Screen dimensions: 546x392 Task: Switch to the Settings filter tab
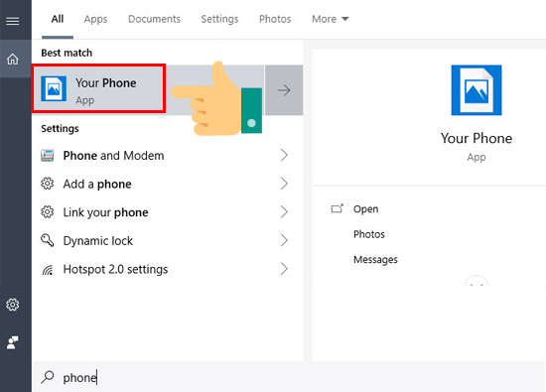tap(219, 19)
